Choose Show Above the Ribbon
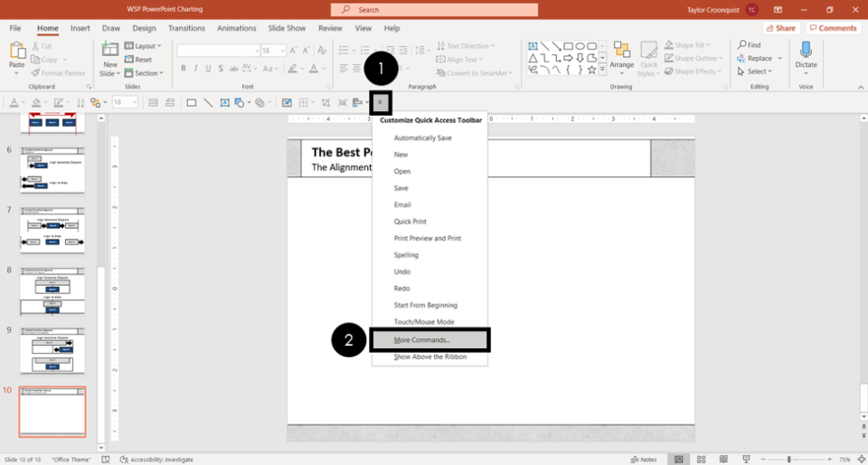 [x=429, y=357]
